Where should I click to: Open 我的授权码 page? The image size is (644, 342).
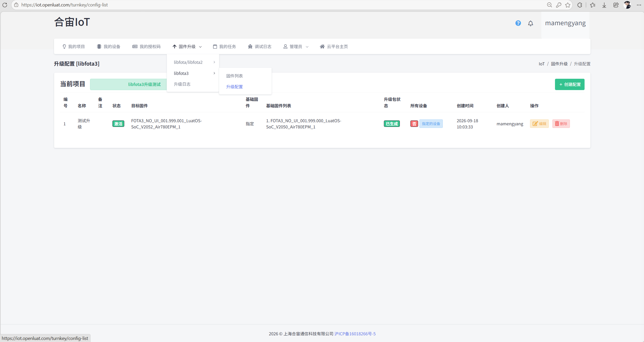[146, 47]
